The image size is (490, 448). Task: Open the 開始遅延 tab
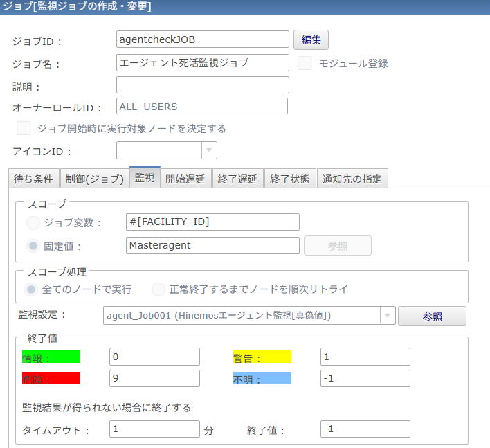tap(185, 179)
